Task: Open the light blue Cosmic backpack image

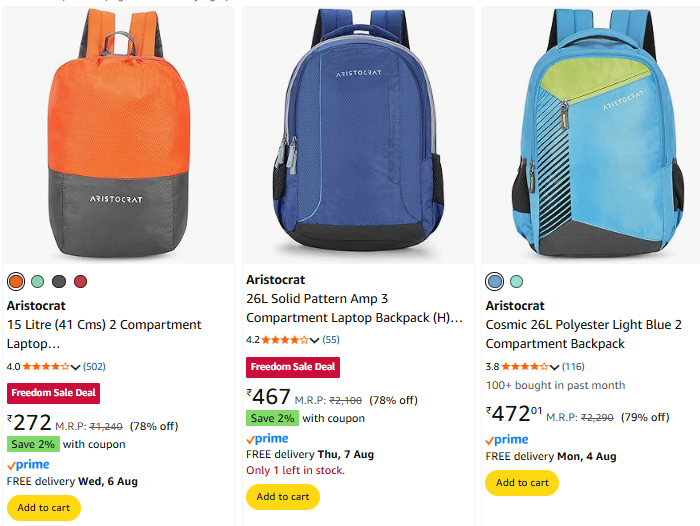Action: click(590, 137)
